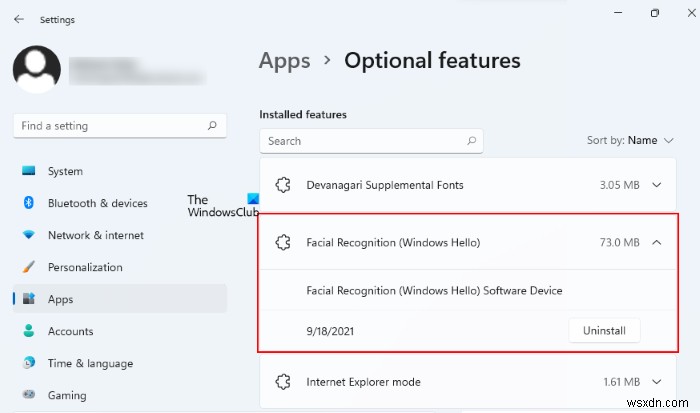Click the Find a setting search box
This screenshot has height=413, width=700.
pyautogui.click(x=110, y=126)
